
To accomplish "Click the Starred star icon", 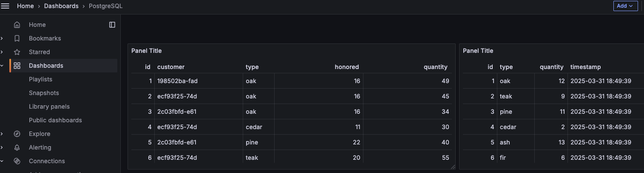I will [17, 52].
